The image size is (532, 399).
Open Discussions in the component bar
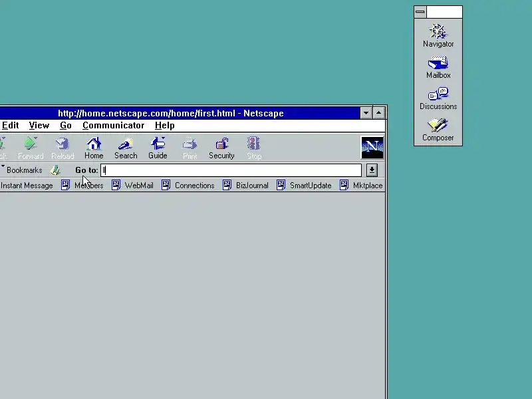pyautogui.click(x=438, y=98)
